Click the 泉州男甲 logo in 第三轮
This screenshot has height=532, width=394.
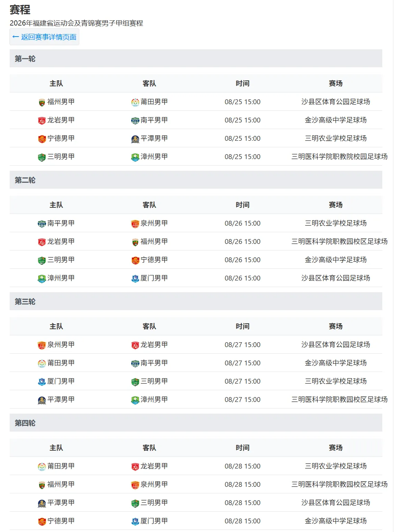click(x=42, y=345)
